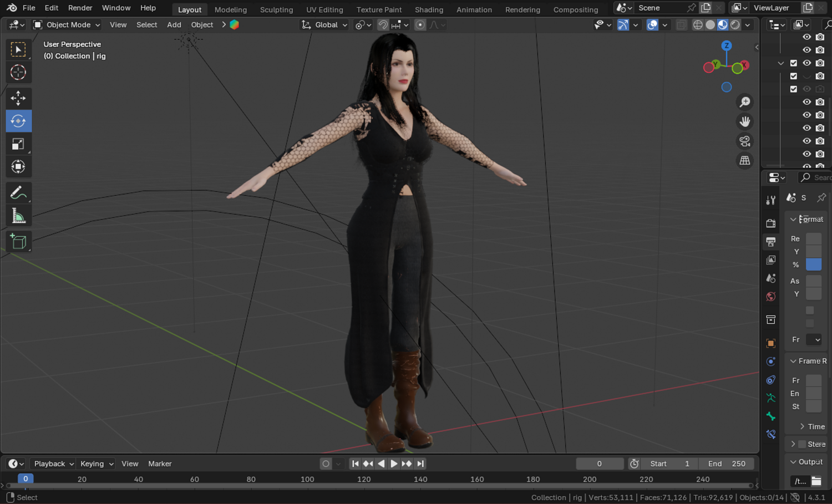Open the File menu
The height and width of the screenshot is (504, 832).
[x=29, y=8]
